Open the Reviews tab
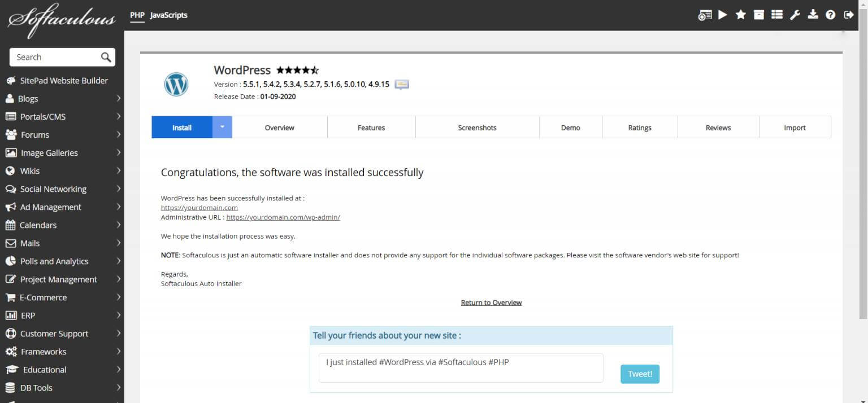The width and height of the screenshot is (868, 403). (x=718, y=128)
